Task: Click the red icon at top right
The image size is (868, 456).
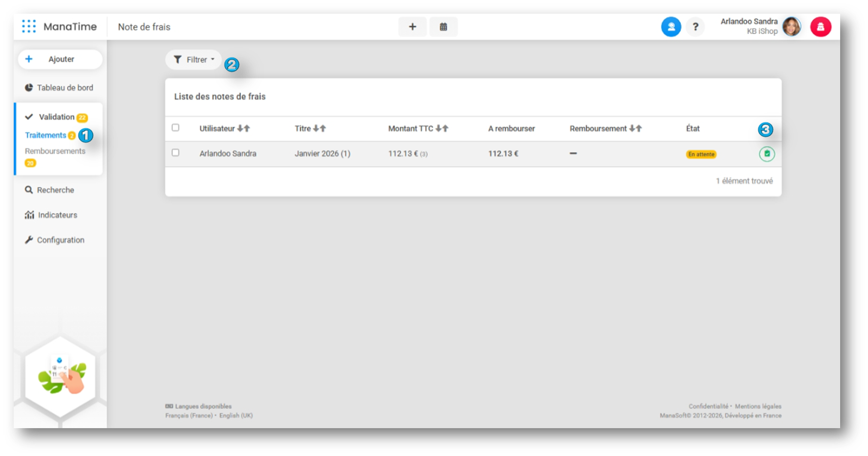Action: (820, 27)
